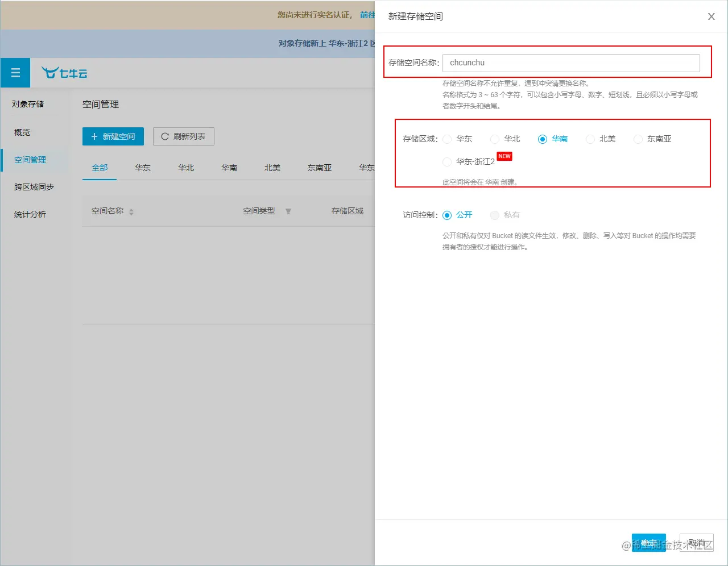This screenshot has height=566, width=728.
Task: Switch to the 华北 region tab
Action: pos(186,168)
